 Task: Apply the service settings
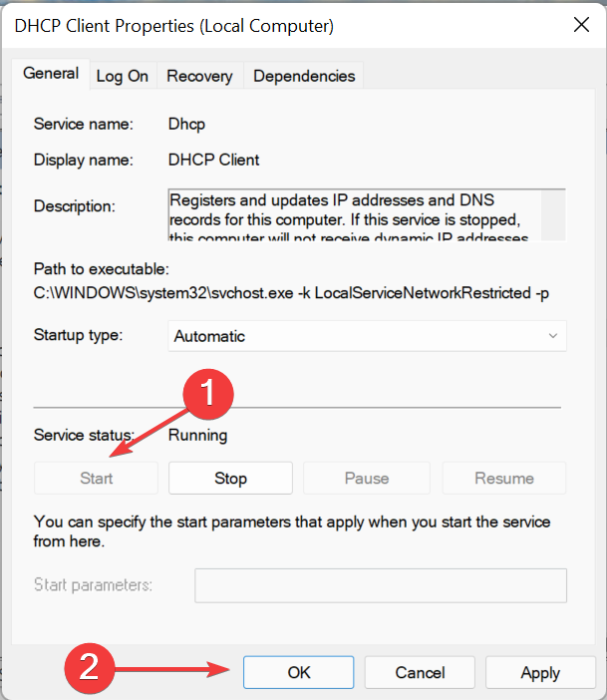[539, 673]
